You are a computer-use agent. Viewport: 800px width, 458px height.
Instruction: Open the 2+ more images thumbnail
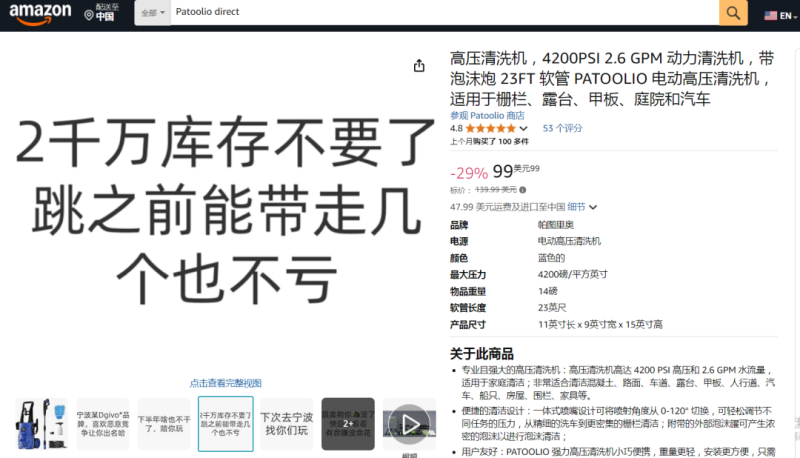tap(348, 424)
